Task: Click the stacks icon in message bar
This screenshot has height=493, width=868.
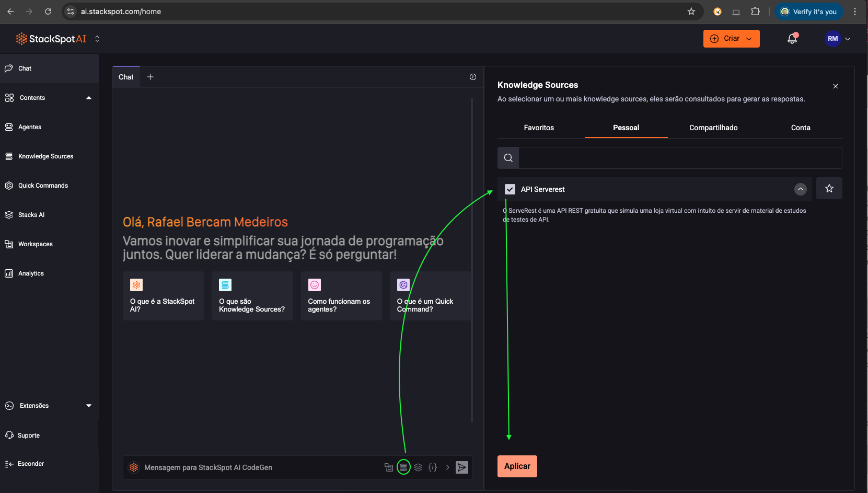Action: (x=418, y=467)
